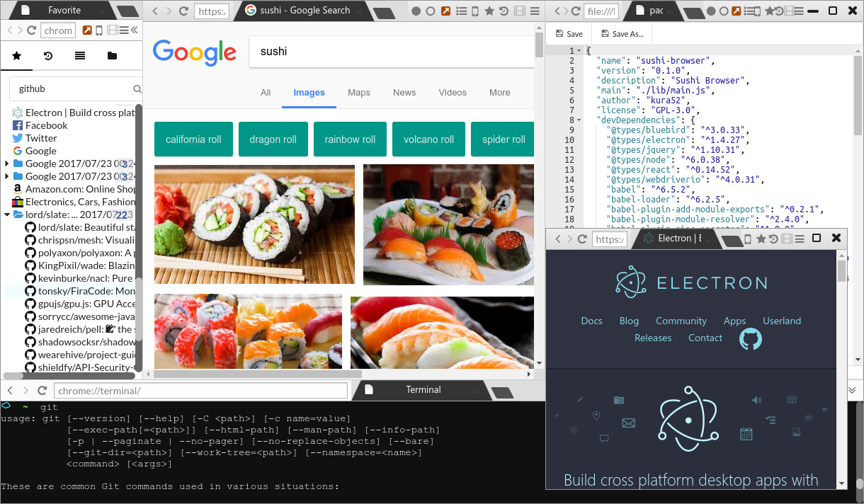
Task: Click the dragon roll suggestion chip
Action: click(x=273, y=139)
